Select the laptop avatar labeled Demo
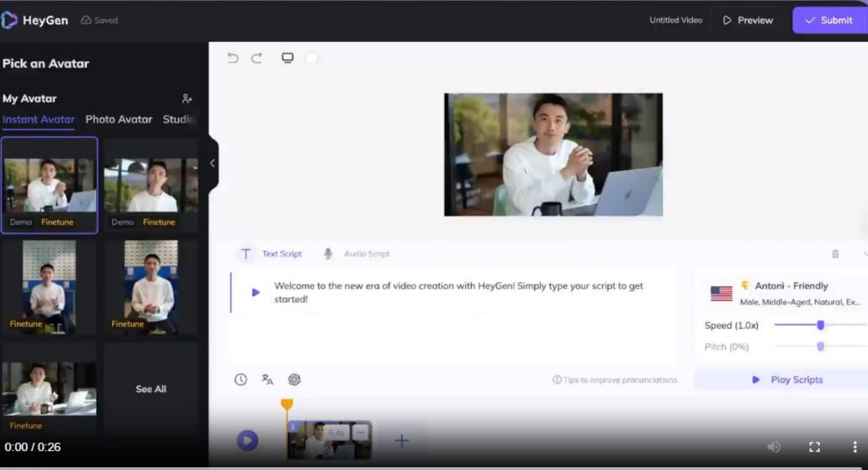This screenshot has height=470, width=868. (49, 185)
